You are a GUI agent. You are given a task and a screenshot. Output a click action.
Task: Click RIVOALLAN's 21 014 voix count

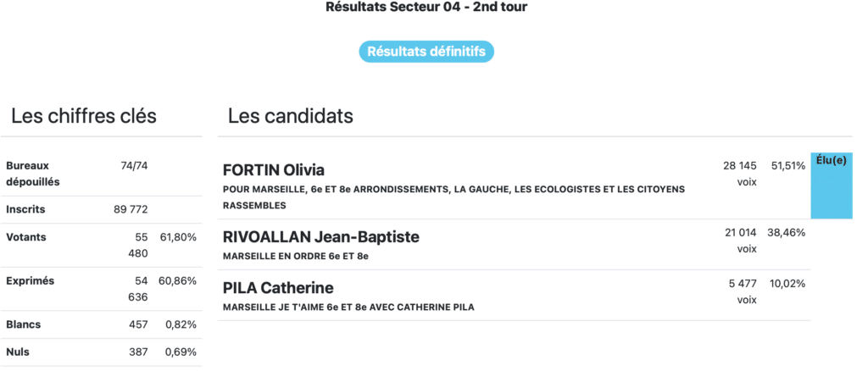click(x=739, y=232)
